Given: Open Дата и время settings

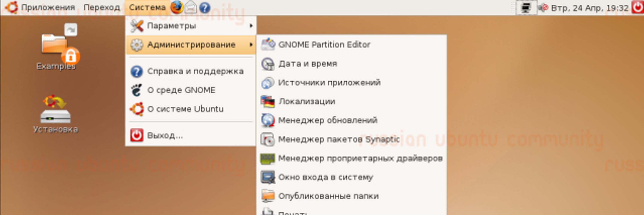Looking at the screenshot, I should (x=351, y=64).
